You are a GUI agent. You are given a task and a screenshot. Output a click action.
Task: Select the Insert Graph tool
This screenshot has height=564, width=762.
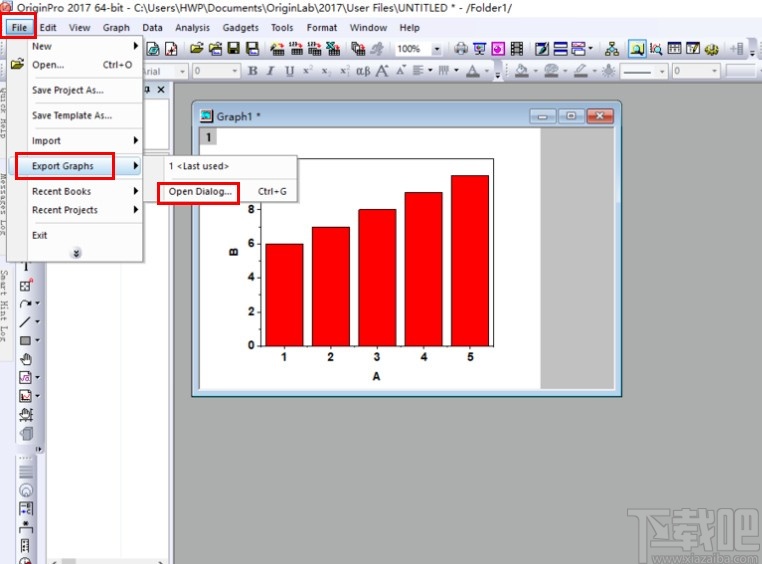point(25,396)
